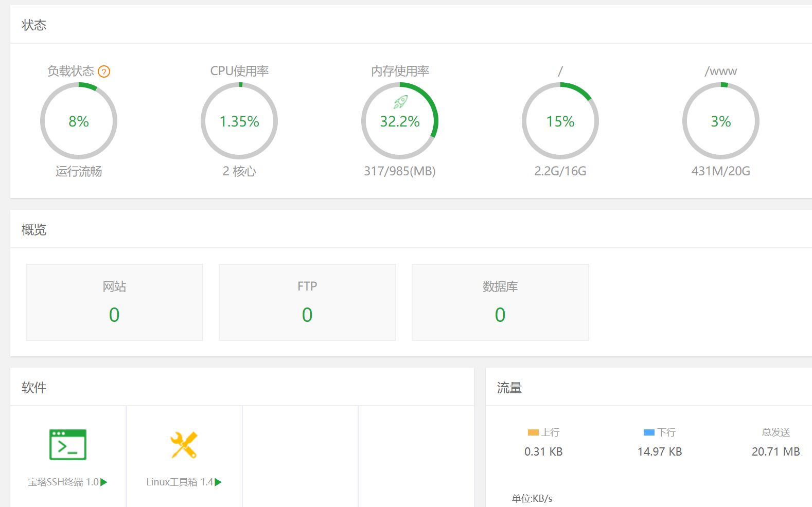Open the 宝塔SSH终端 terminal icon

68,444
